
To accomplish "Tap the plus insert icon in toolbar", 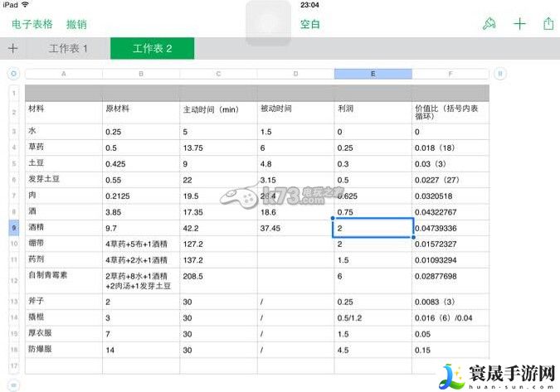I will coord(519,24).
